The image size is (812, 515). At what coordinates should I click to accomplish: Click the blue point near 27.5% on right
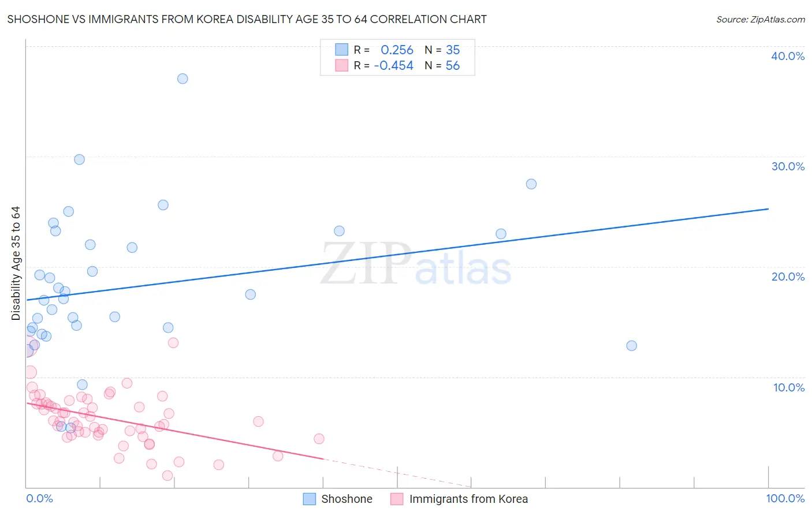531,184
